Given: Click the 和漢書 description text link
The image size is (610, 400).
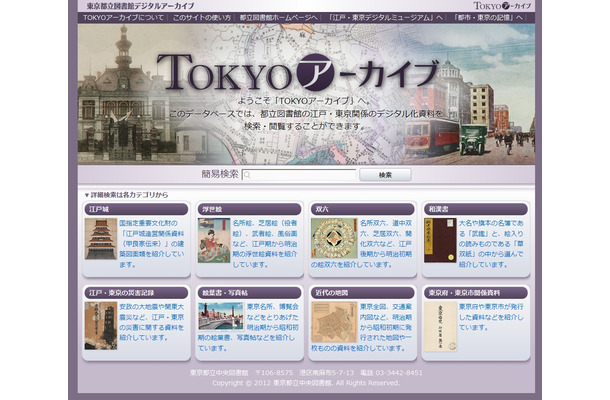Looking at the screenshot, I should pos(491,244).
